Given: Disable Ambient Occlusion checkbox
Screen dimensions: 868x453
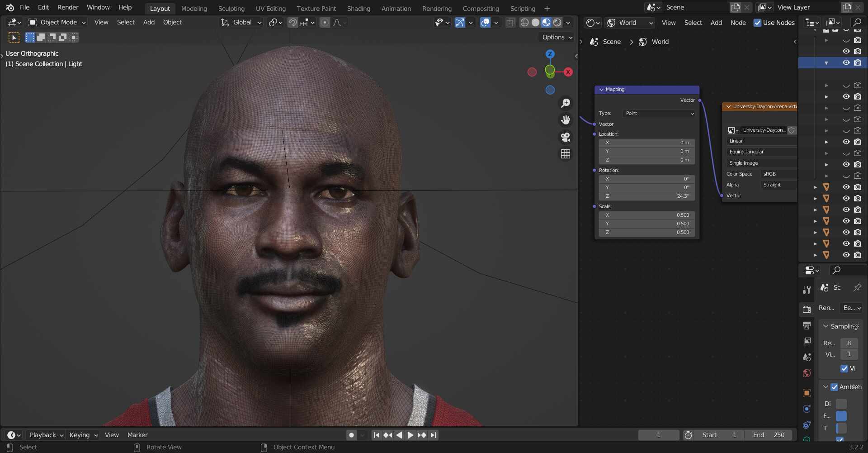Looking at the screenshot, I should coord(834,387).
